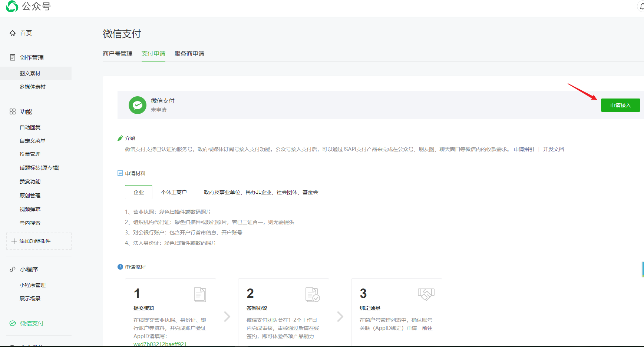Click the 绑定场景 handshake icon in step 3
Screen dimensions: 644x347
[x=426, y=294]
